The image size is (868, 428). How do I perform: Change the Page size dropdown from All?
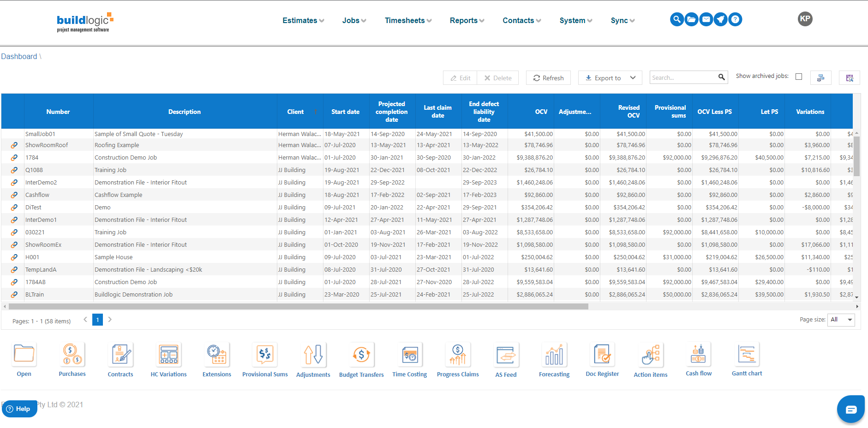coord(841,320)
